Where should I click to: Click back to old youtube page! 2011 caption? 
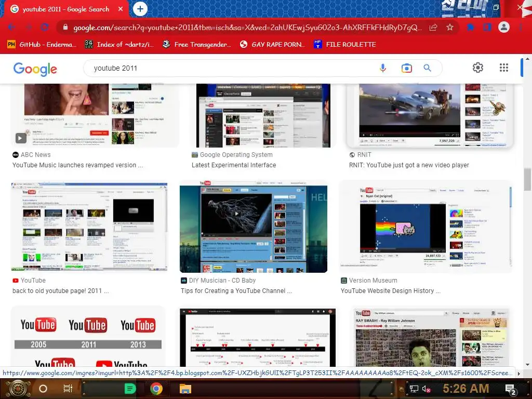(x=60, y=291)
